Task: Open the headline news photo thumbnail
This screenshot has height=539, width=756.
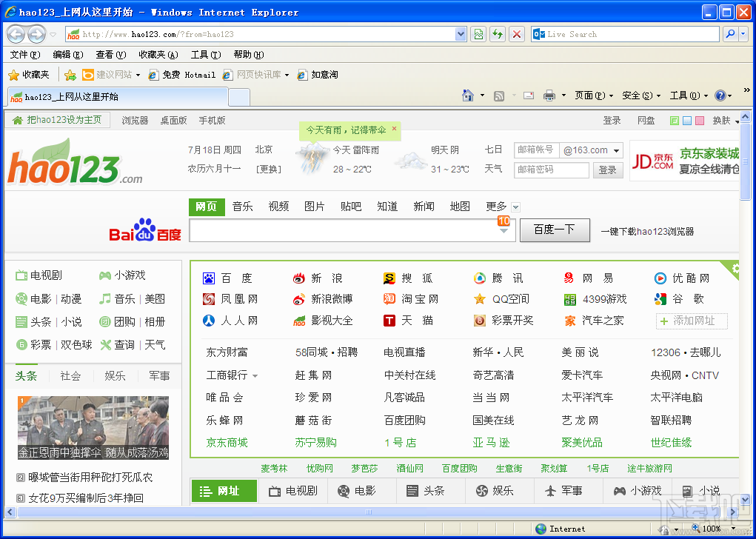Action: (93, 428)
